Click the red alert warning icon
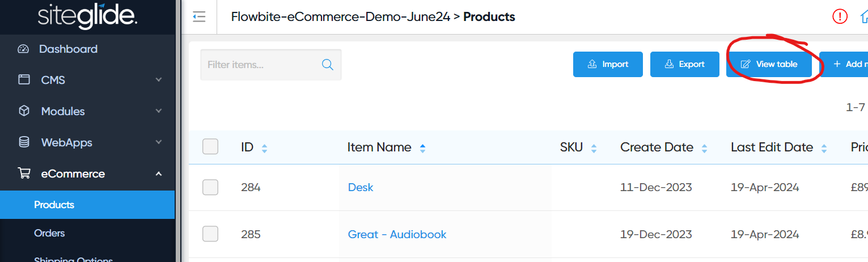The width and height of the screenshot is (868, 262). point(840,17)
